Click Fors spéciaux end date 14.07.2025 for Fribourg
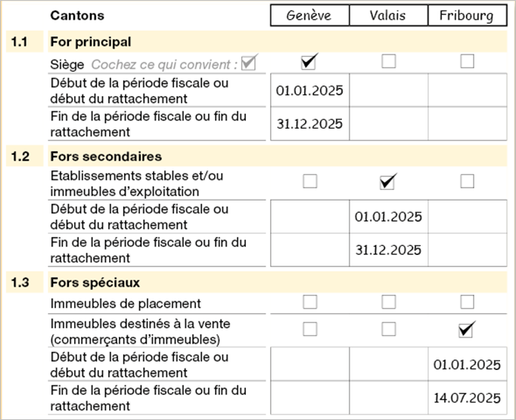This screenshot has height=420, width=516. (x=467, y=398)
